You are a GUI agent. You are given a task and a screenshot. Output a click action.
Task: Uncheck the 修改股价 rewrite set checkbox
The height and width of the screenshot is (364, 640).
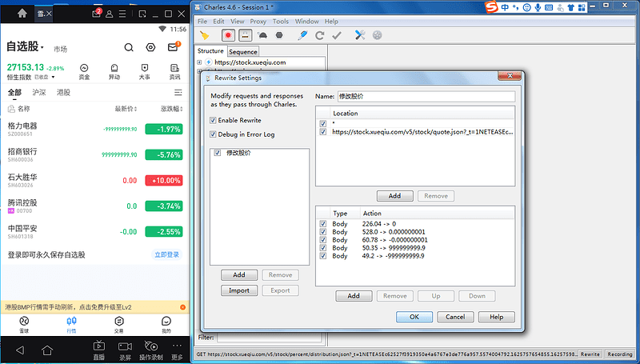click(217, 153)
